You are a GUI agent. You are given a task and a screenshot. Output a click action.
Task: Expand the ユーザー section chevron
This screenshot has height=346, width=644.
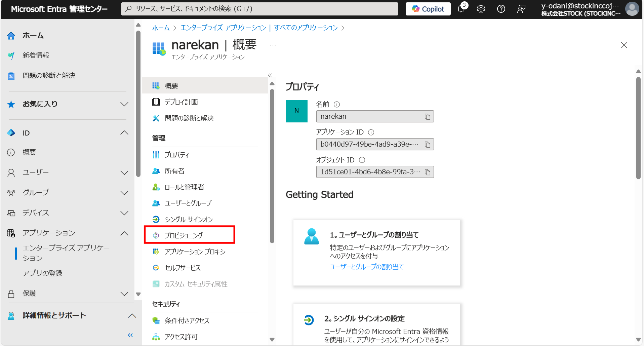point(124,172)
